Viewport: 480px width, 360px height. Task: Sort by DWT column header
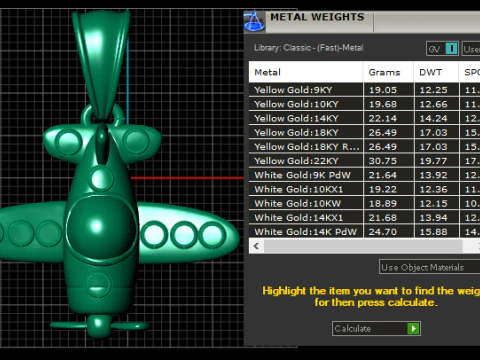click(436, 72)
